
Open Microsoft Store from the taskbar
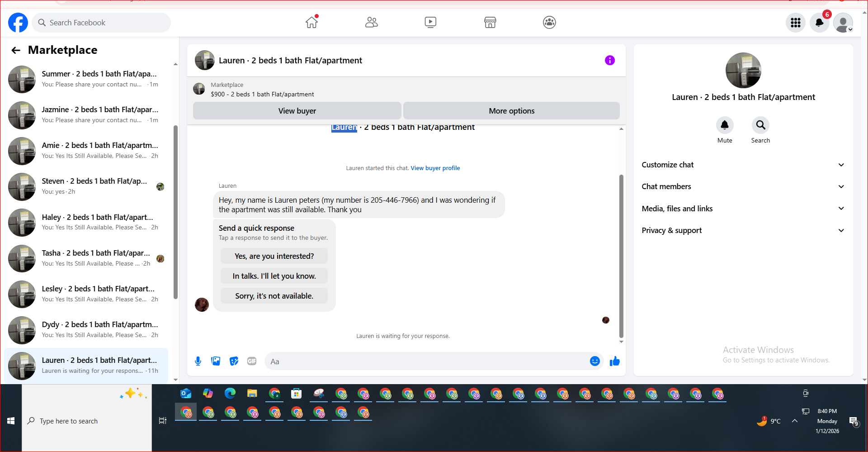[297, 394]
